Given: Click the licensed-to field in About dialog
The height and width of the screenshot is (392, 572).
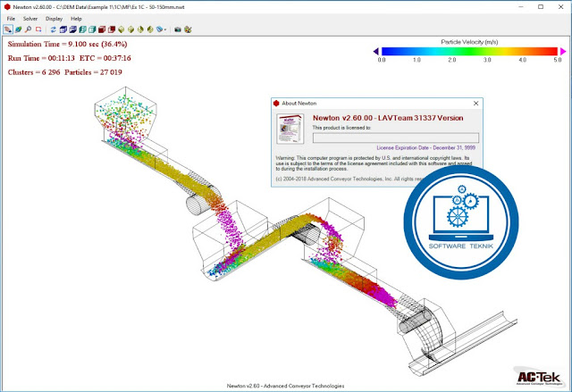Looking at the screenshot, I should coord(396,138).
